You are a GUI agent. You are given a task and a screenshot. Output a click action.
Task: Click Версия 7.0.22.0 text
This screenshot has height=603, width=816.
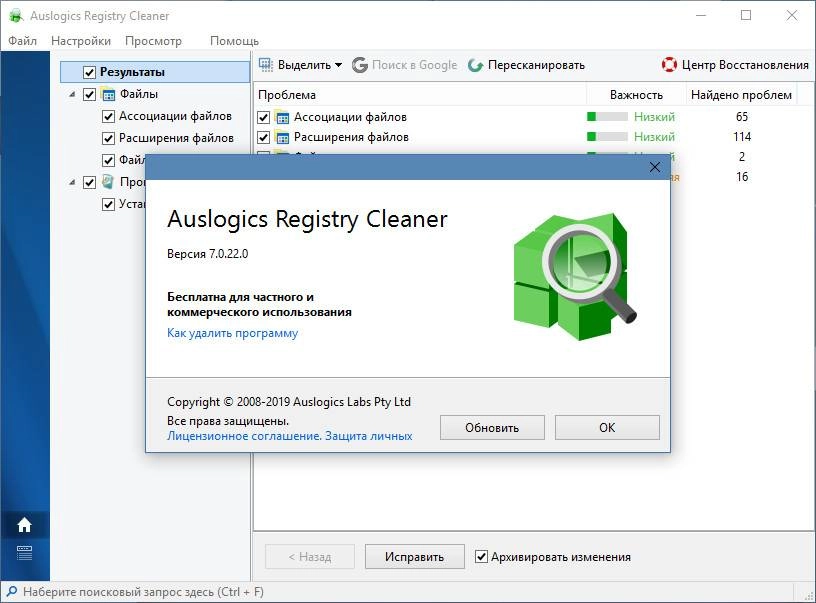[208, 254]
